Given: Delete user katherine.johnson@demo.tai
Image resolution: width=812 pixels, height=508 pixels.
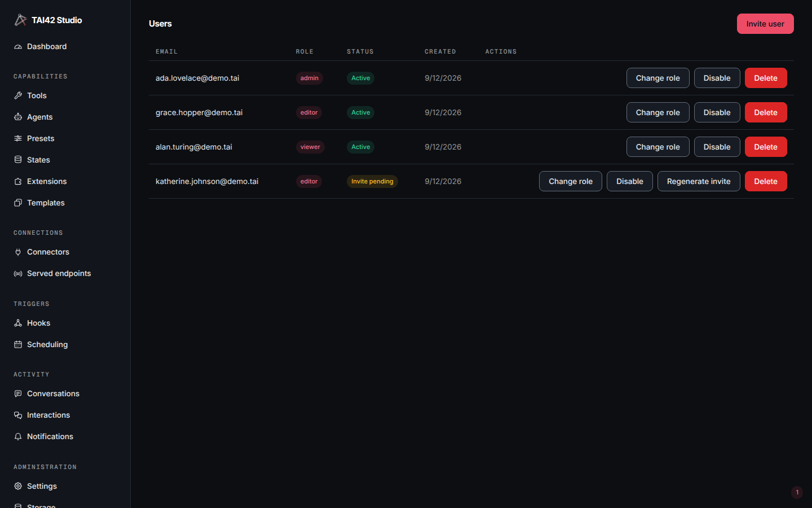Looking at the screenshot, I should click(x=766, y=181).
